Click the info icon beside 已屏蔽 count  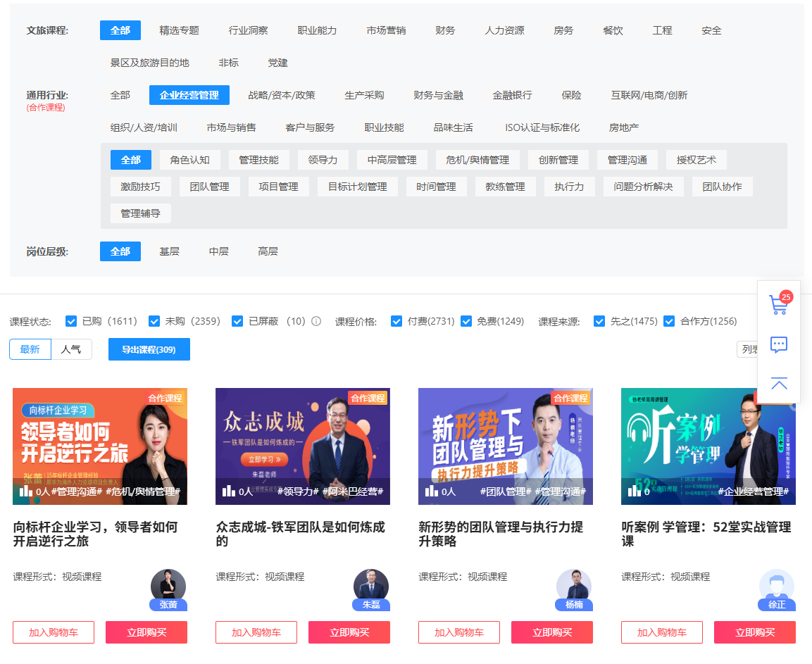click(316, 321)
